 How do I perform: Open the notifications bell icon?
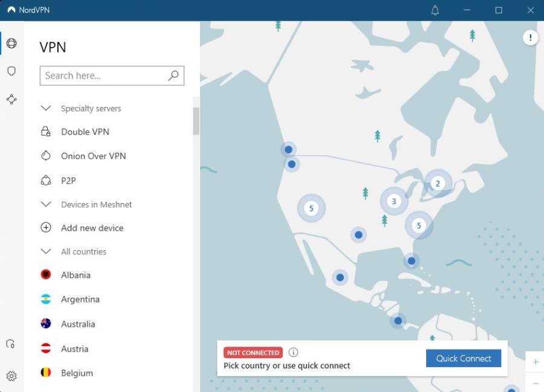435,10
